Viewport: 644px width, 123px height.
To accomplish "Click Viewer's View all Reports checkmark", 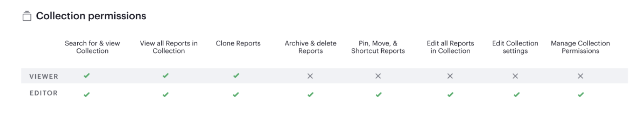I will coord(165,76).
